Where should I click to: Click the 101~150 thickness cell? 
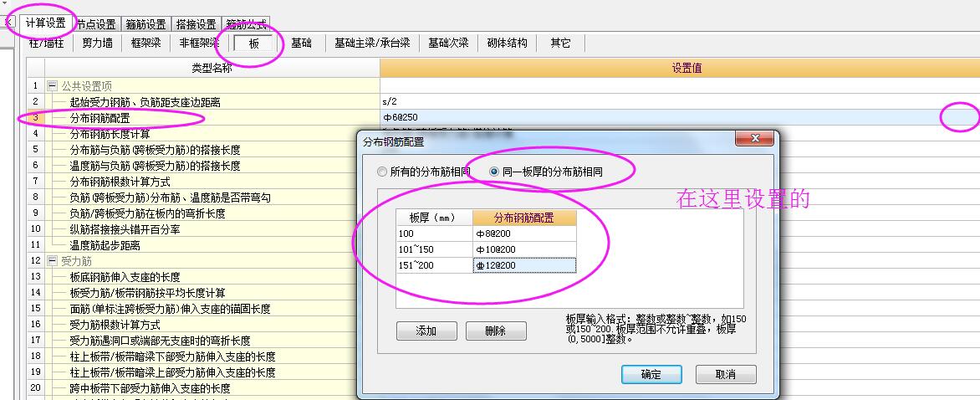[434, 249]
